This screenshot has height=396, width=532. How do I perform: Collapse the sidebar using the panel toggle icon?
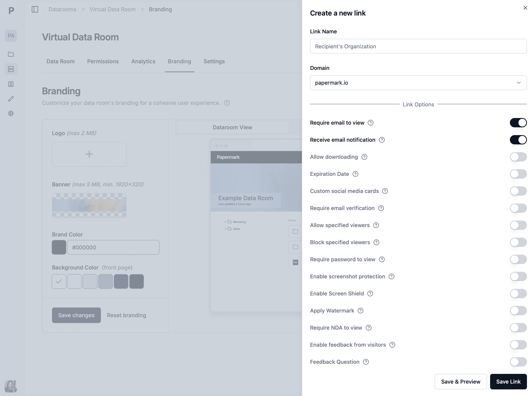pos(35,9)
